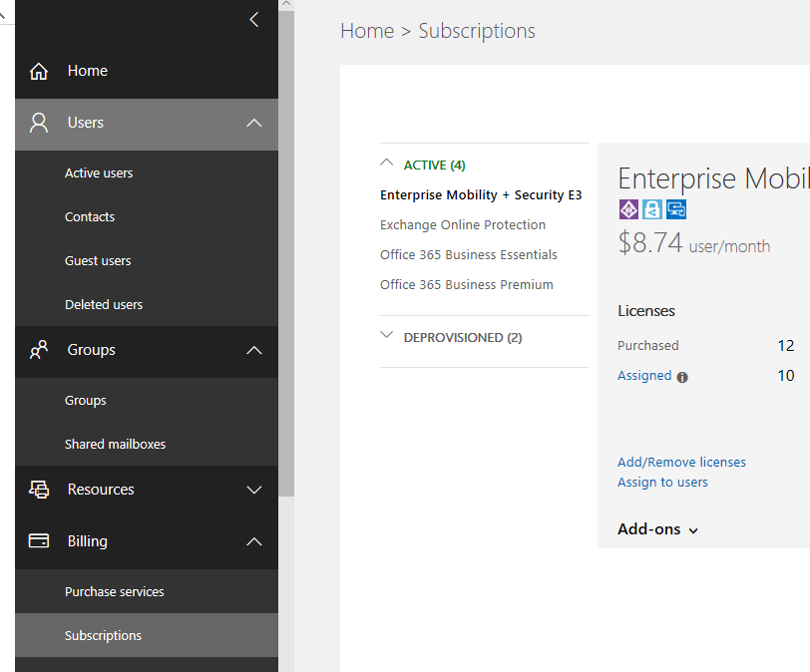Click the Users person icon

[39, 124]
